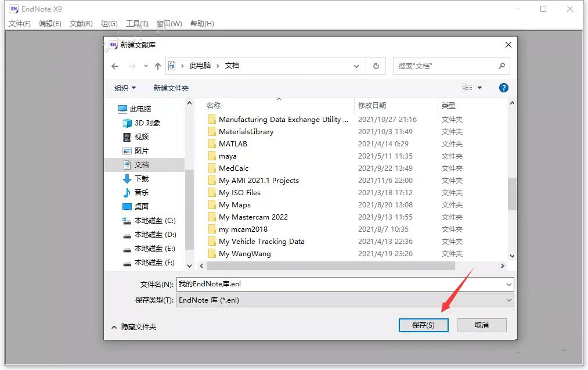The image size is (588, 370).
Task: Open 组(G) menu in EndNote
Action: 109,24
